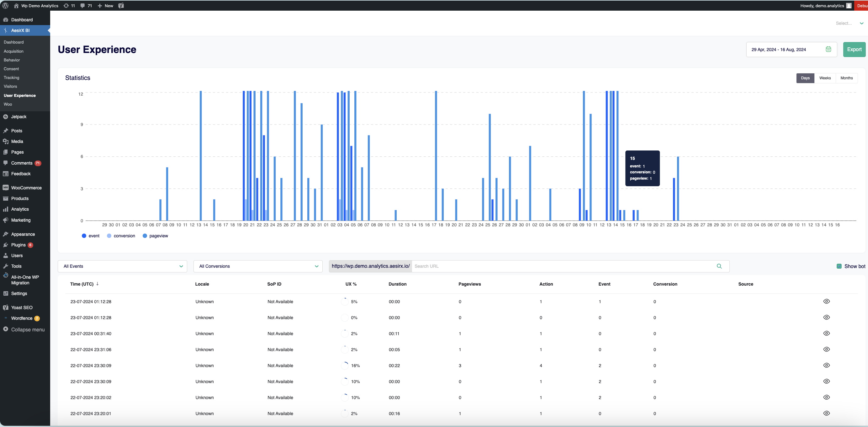868x427 pixels.
Task: Click the Duration column header
Action: (x=397, y=284)
